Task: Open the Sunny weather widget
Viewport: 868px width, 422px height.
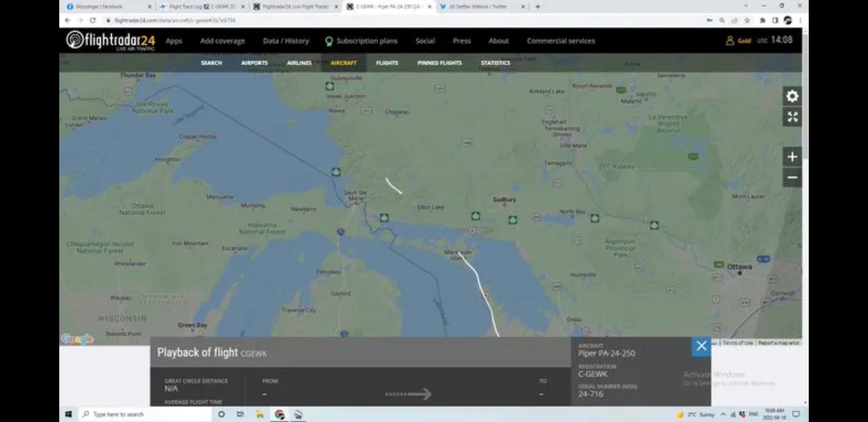Action: (x=696, y=414)
